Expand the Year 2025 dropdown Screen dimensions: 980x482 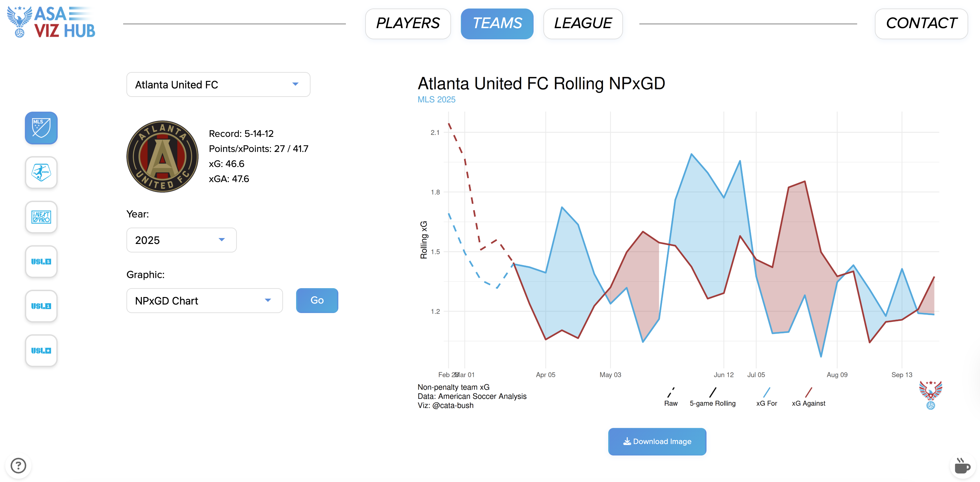coord(181,240)
